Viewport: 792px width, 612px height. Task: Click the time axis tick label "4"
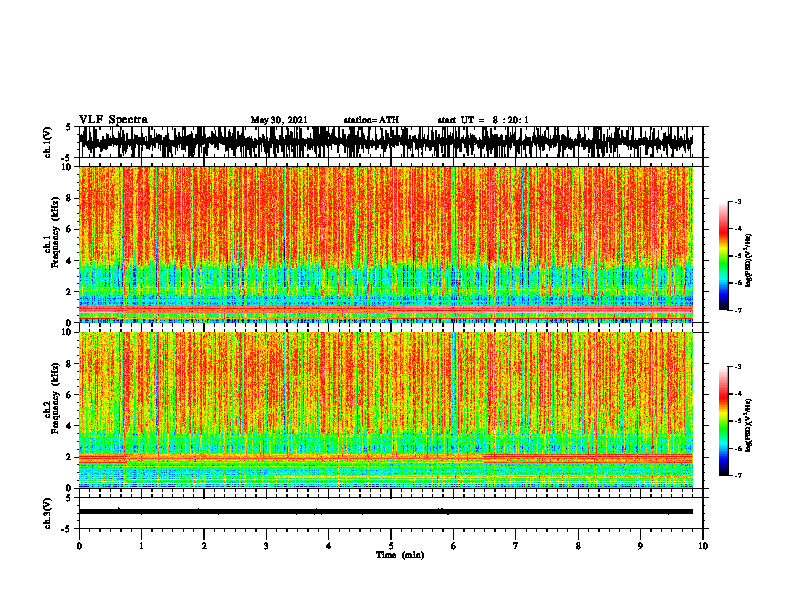329,546
